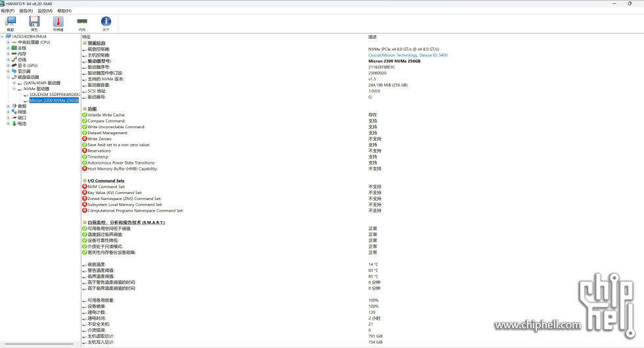This screenshot has height=348, width=644.
Task: Collapse the root node 1AJSDJKDBHJR4U4
Action: 3,36
